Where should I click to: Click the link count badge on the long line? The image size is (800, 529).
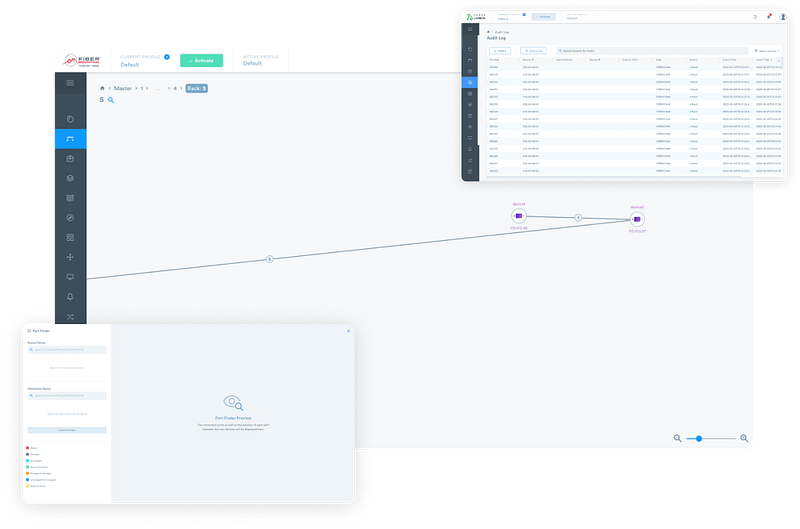point(269,259)
